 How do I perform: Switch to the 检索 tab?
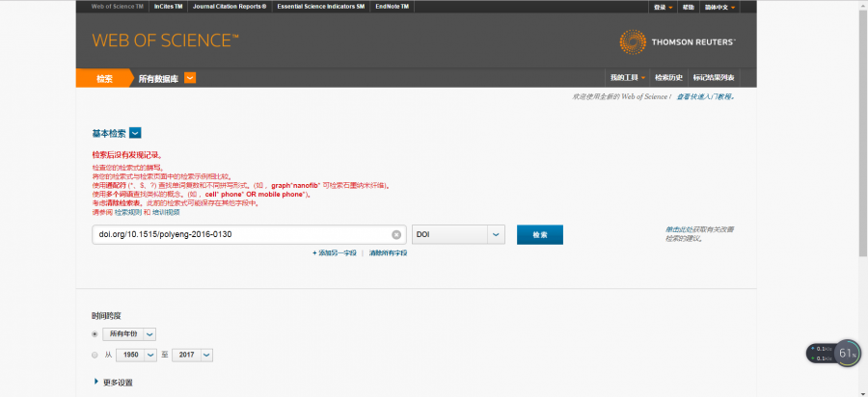point(104,78)
